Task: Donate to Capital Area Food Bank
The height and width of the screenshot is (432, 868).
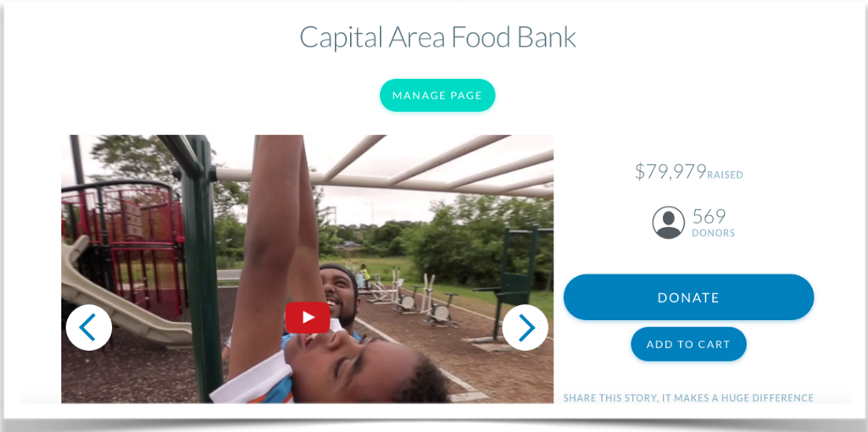Action: pyautogui.click(x=688, y=297)
